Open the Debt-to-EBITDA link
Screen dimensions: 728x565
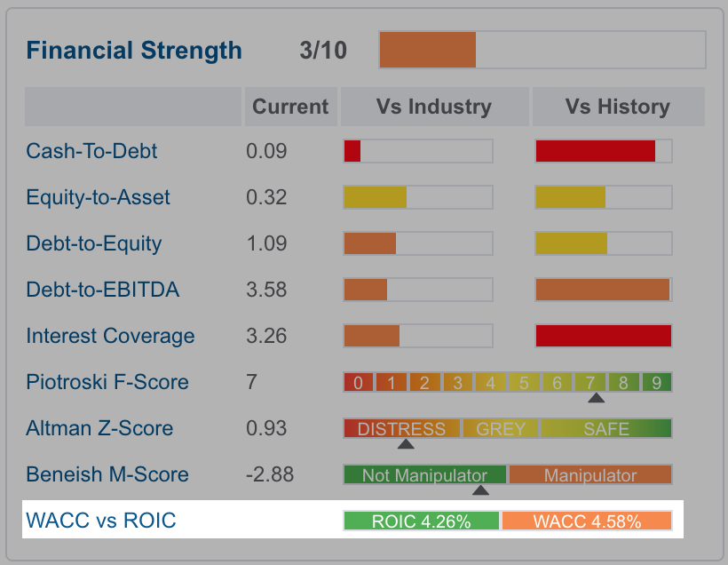tap(103, 290)
